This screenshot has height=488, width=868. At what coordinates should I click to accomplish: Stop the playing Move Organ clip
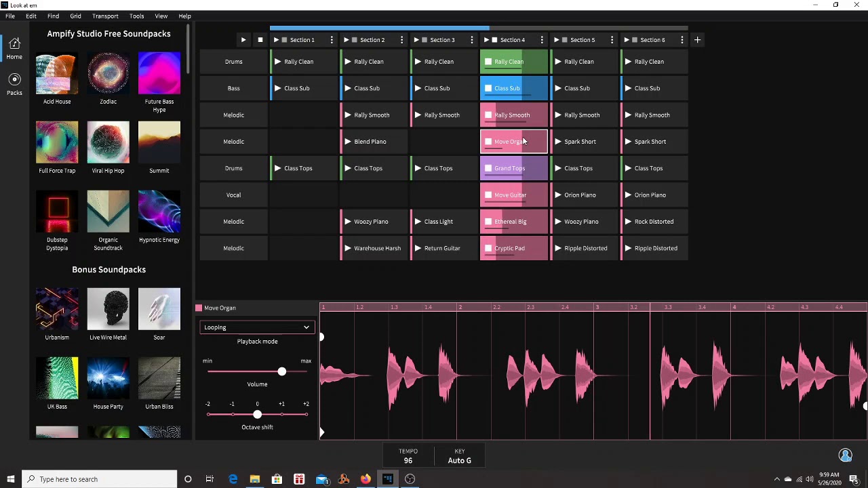pos(488,142)
